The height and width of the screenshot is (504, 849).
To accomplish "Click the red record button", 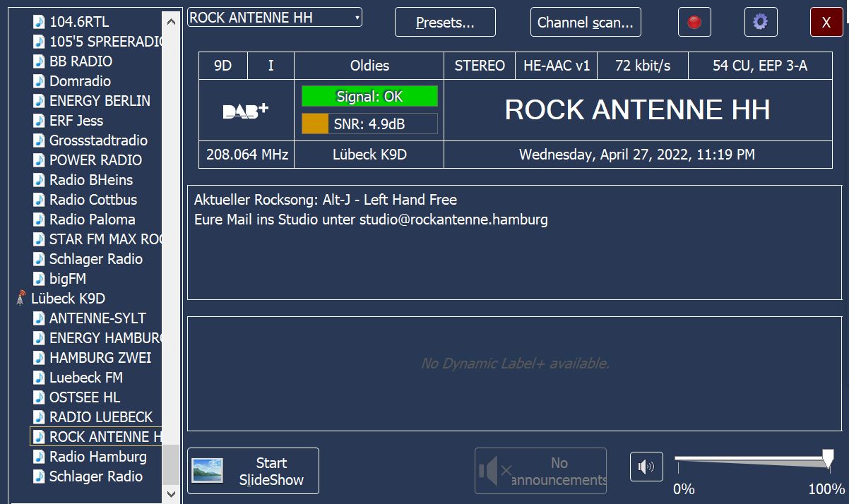I will 694,23.
